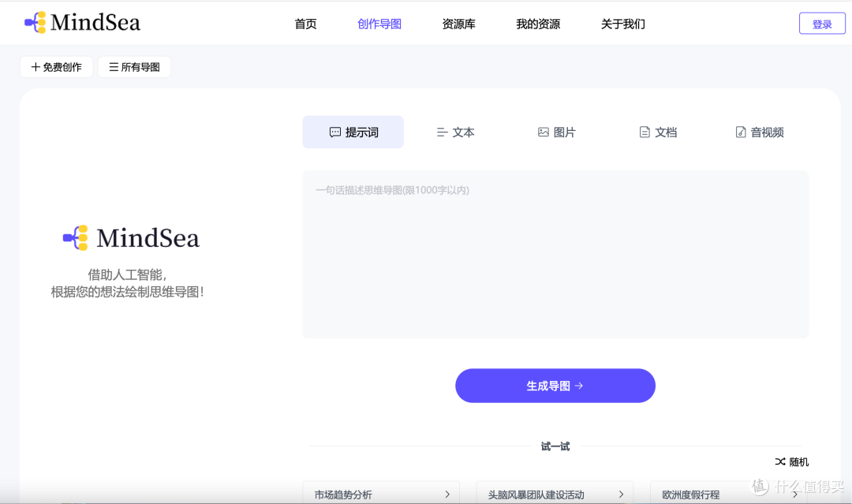Expand the arrow on 市场趋势分析

(x=447, y=495)
